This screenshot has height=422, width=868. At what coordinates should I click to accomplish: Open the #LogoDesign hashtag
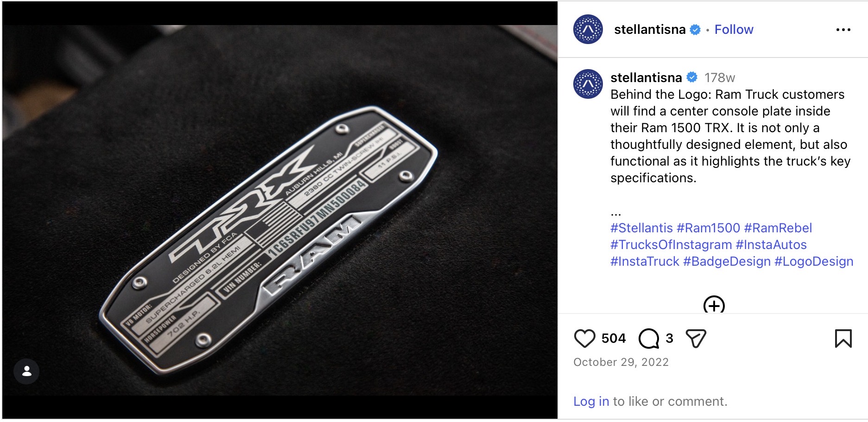[814, 261]
